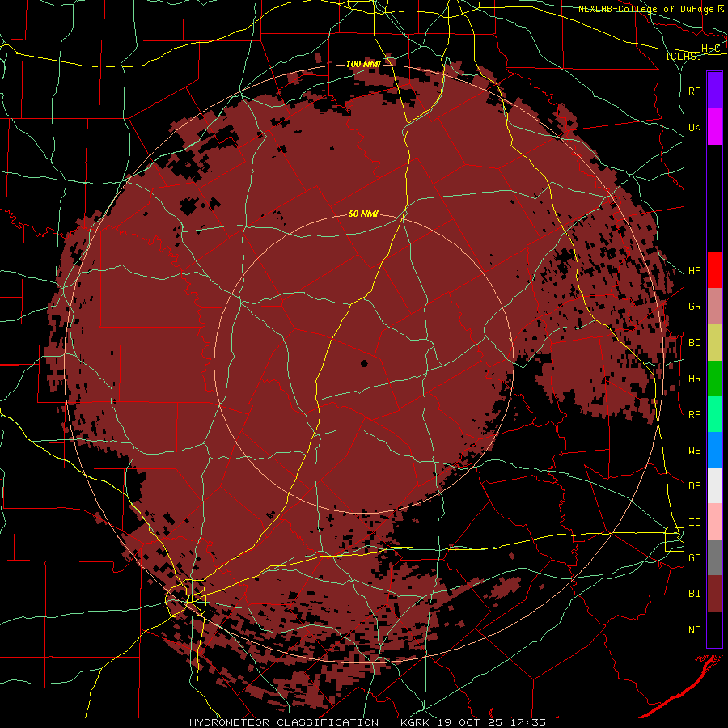728x728 pixels.
Task: Click the [CLAS] unit label
Action: tap(684, 56)
